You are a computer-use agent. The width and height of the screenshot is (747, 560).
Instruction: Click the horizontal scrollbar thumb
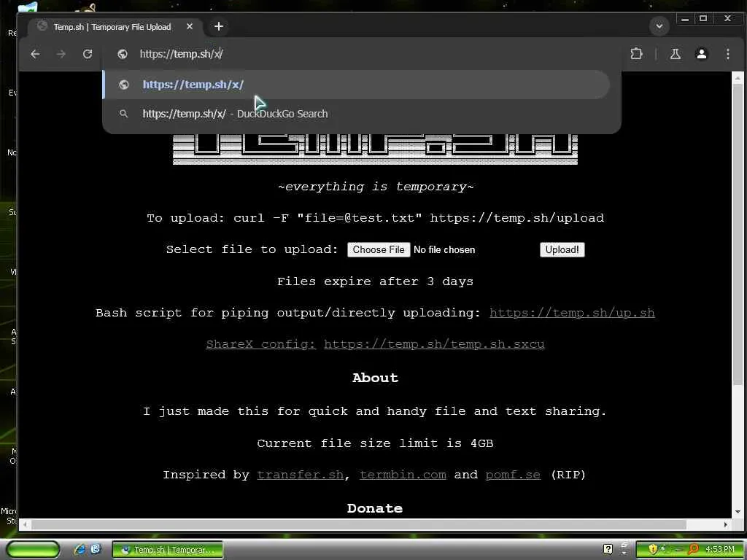(x=358, y=524)
